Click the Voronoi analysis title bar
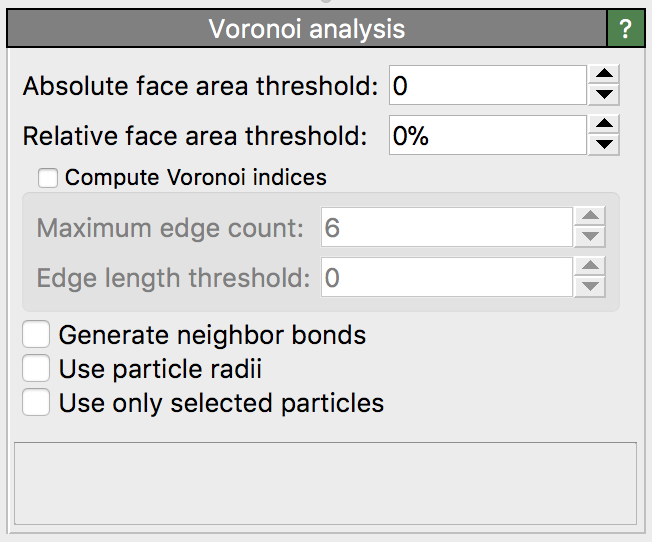652x542 pixels. click(306, 29)
